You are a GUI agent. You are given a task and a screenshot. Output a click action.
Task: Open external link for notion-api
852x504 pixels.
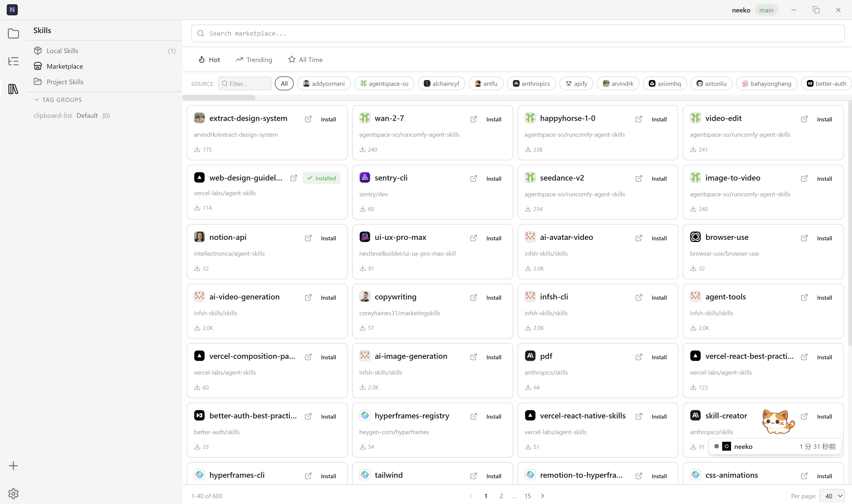click(x=308, y=238)
